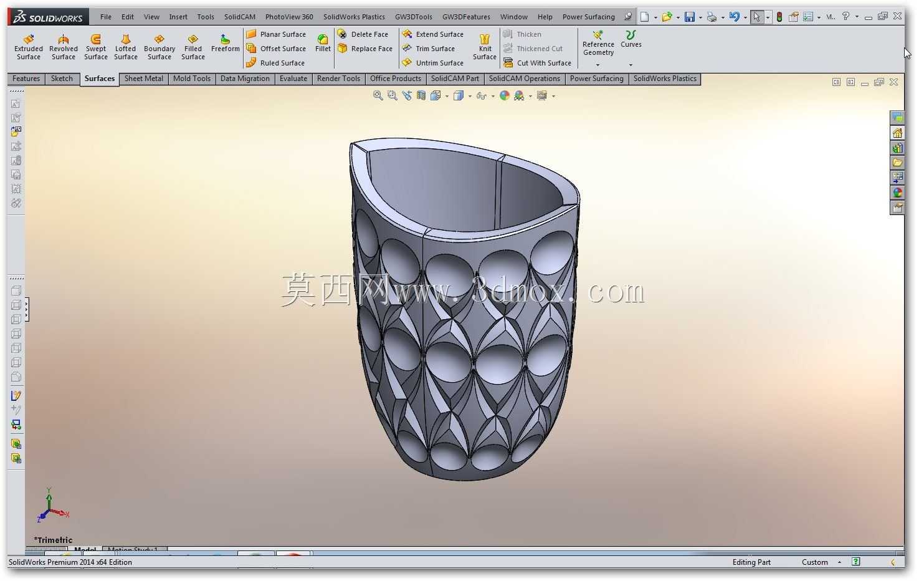The height and width of the screenshot is (581, 924).
Task: Open the Evaluate tab
Action: [293, 79]
